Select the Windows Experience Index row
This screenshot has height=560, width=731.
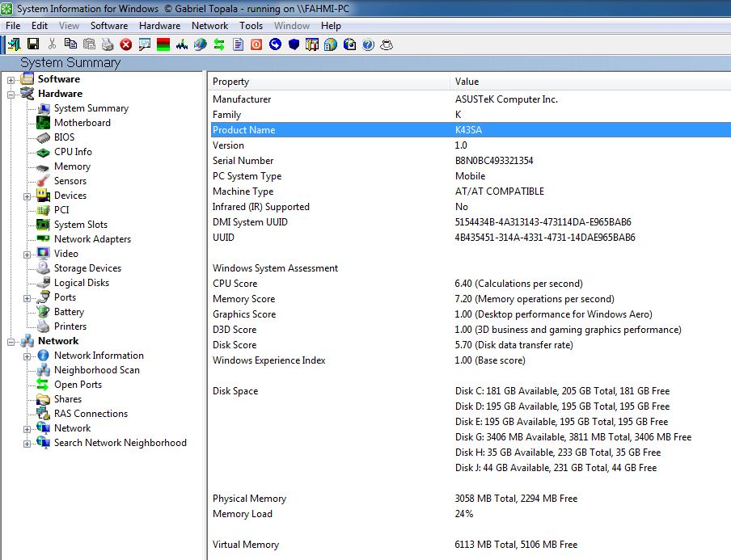[471, 360]
